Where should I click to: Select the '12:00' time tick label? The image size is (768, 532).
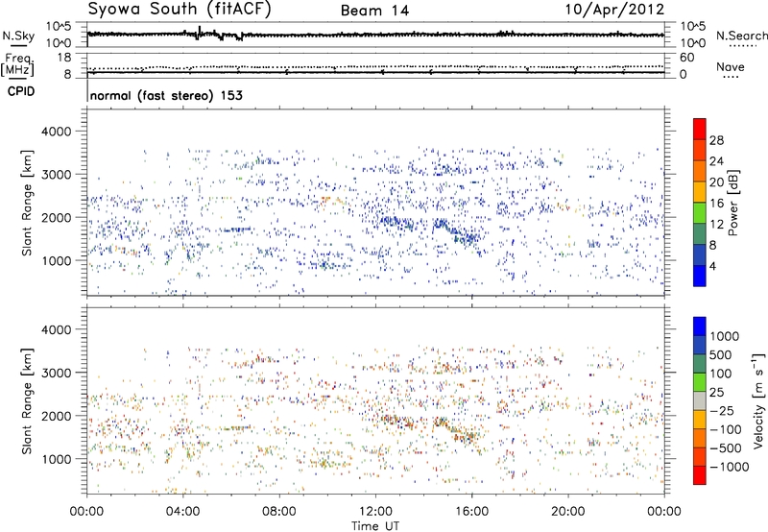pos(375,512)
